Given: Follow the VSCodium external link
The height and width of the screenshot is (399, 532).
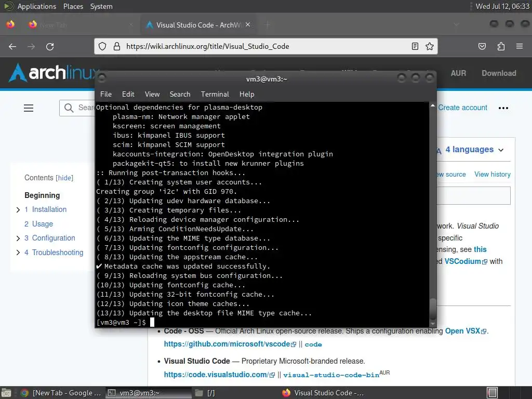Looking at the screenshot, I should click(x=466, y=262).
